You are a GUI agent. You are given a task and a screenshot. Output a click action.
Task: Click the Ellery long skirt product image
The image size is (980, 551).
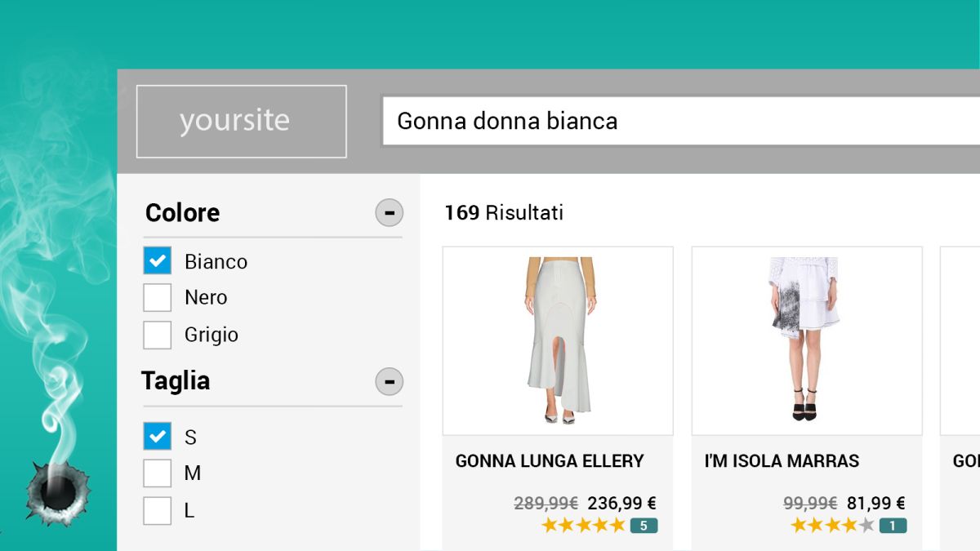pos(558,340)
